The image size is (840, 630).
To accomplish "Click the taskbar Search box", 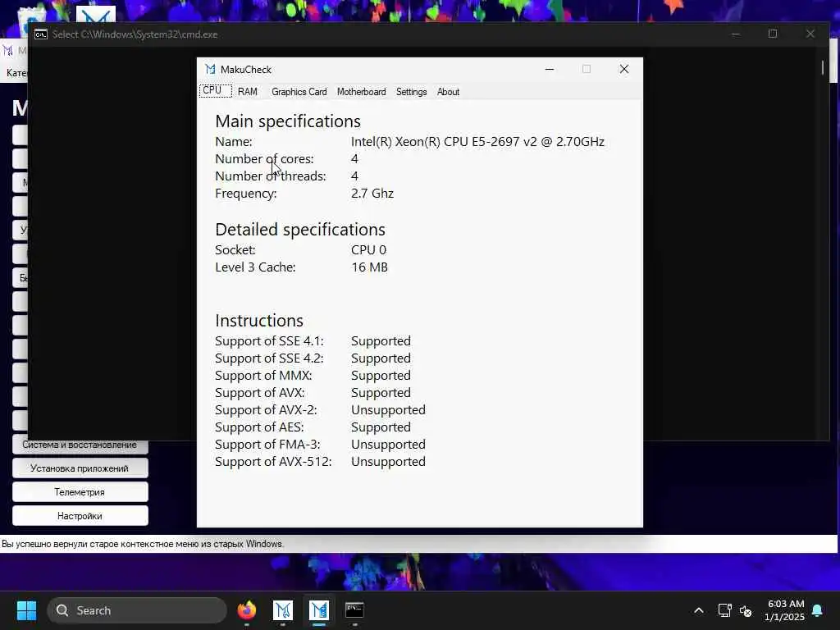I will coord(137,610).
